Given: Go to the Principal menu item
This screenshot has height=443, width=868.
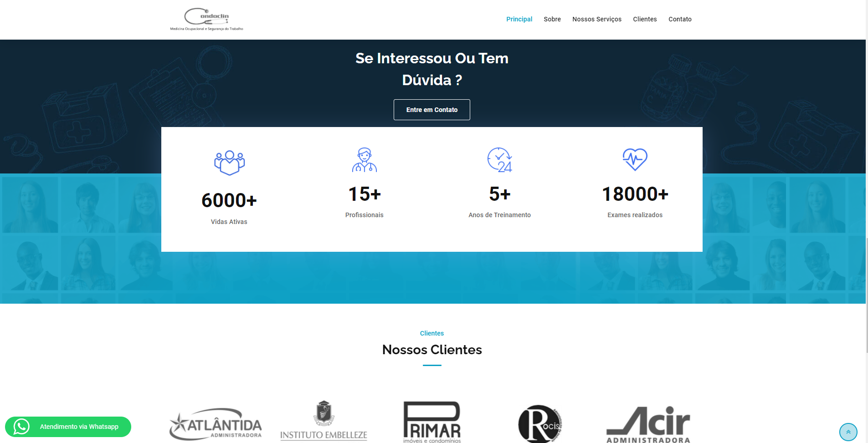Looking at the screenshot, I should click(x=519, y=19).
